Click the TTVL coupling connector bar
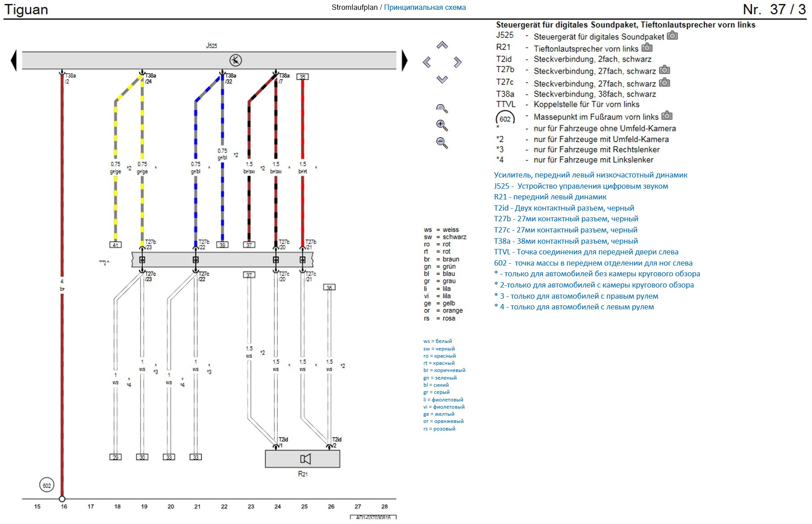The image size is (812, 524). [x=222, y=259]
